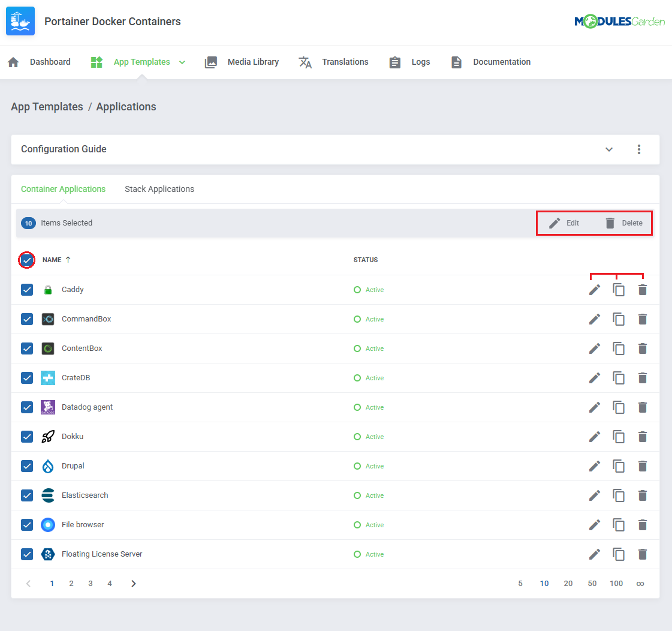672x631 pixels.
Task: Delete the Datadog agent application
Action: click(x=643, y=407)
